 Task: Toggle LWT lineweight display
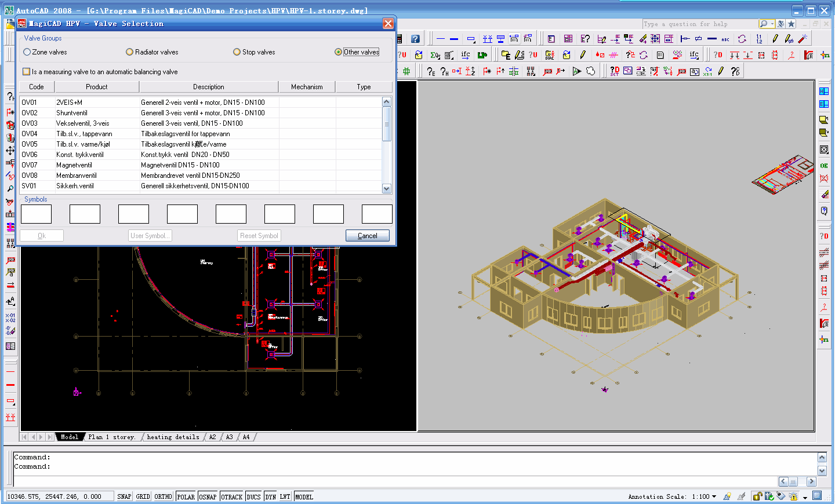pyautogui.click(x=285, y=496)
